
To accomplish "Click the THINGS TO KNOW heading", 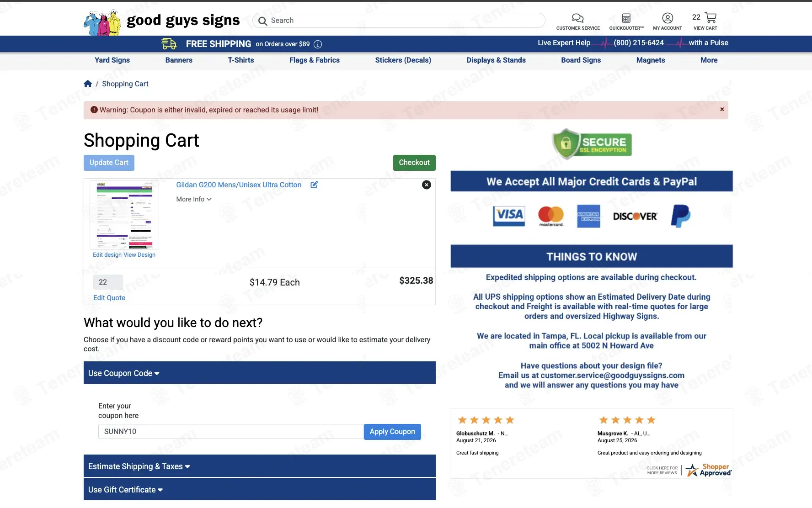I will pos(592,257).
